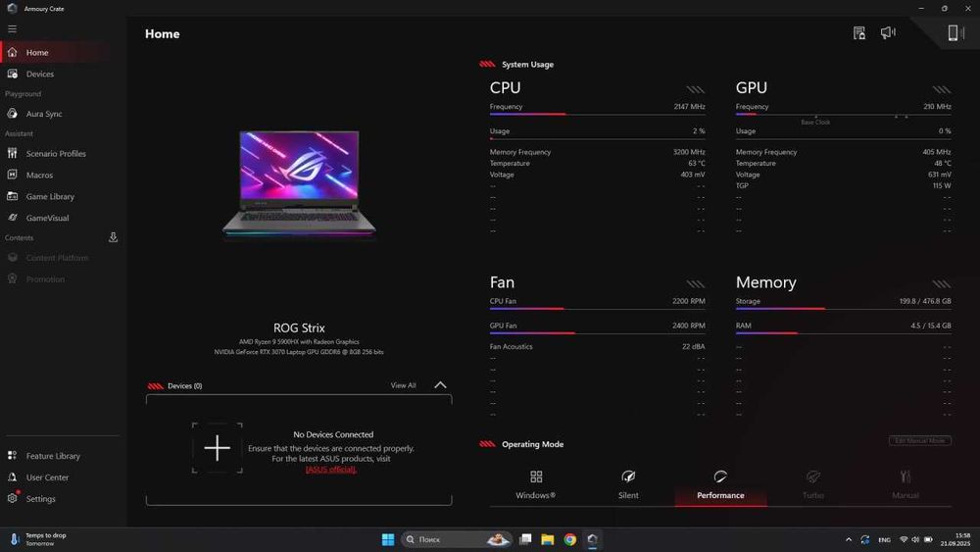This screenshot has width=980, height=552.
Task: Click the ROG Strix laptop image
Action: tap(299, 184)
